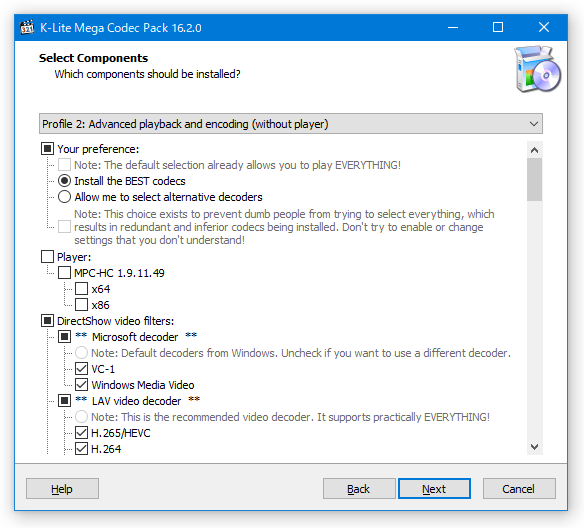Click the installer box and disc icon
This screenshot has width=584, height=528.
(x=537, y=69)
